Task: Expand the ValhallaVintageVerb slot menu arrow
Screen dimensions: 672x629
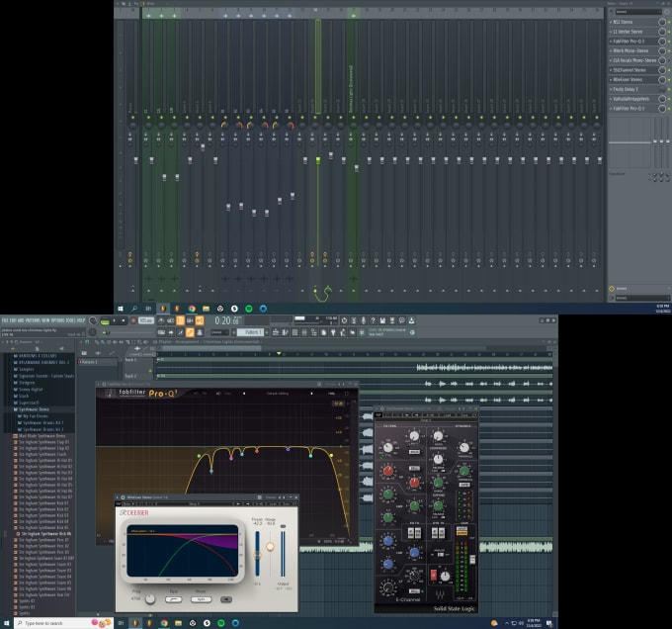Action: tap(611, 99)
